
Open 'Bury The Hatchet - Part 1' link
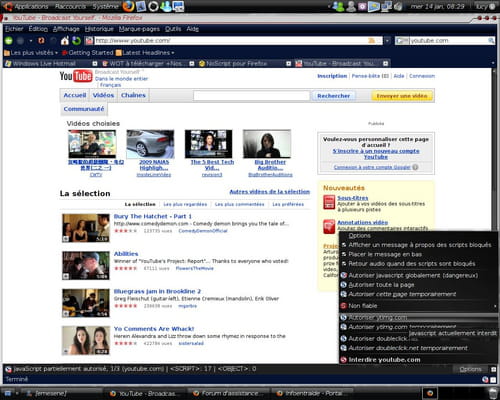pyautogui.click(x=153, y=216)
